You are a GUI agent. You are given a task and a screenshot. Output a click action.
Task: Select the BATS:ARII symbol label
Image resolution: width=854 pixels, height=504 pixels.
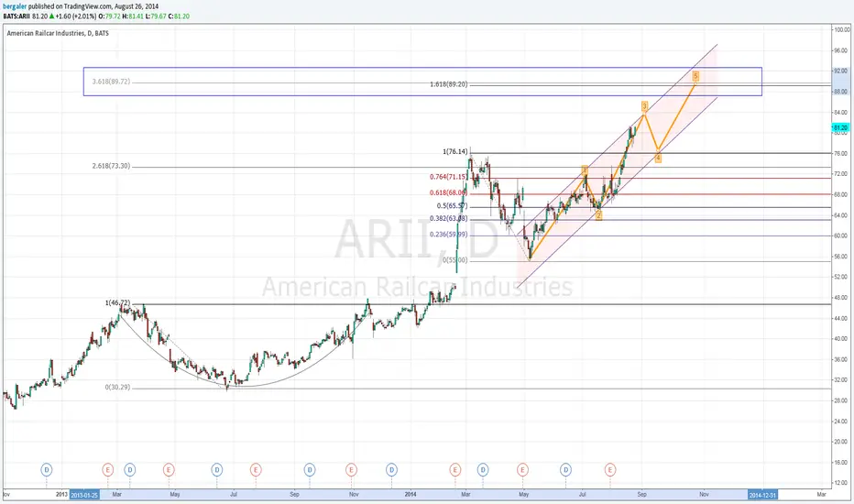[x=16, y=16]
